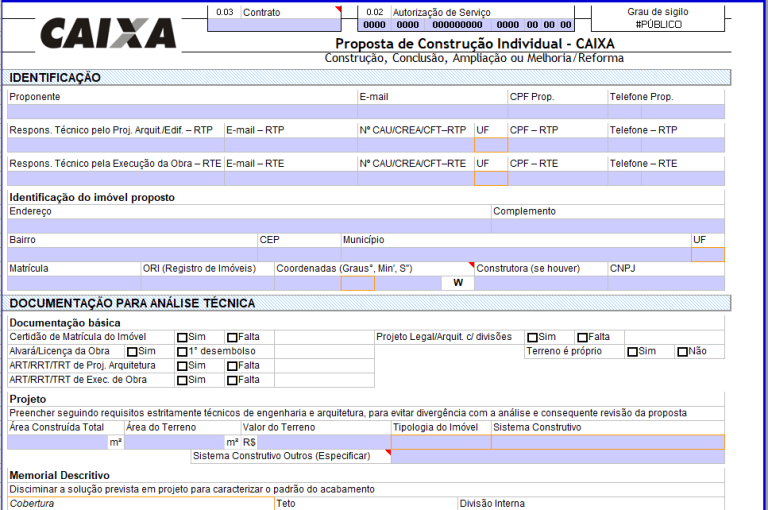Viewport: 768px width, 510px height.
Task: Click the Identificação do imóvel proposto heading
Action: pos(92,197)
